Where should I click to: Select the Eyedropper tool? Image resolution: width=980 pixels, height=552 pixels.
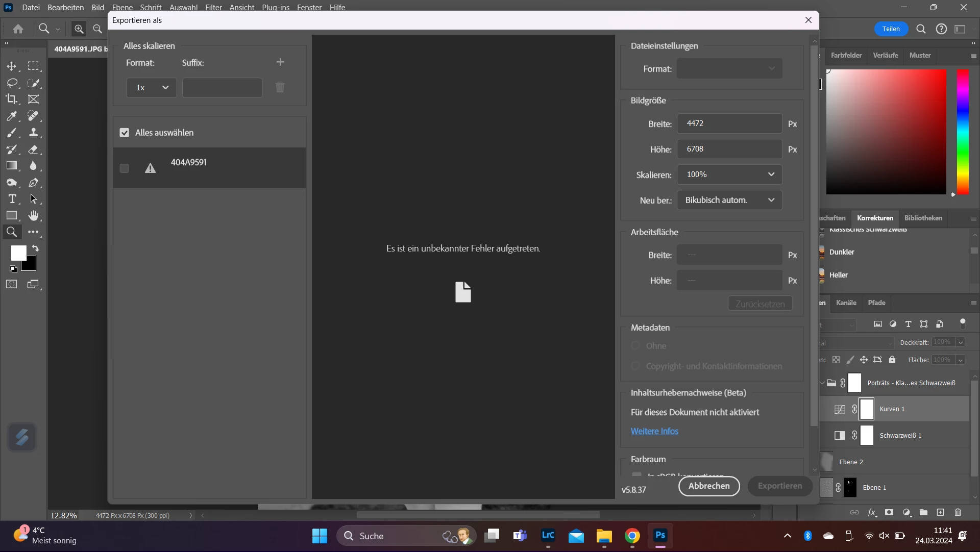coord(11,116)
